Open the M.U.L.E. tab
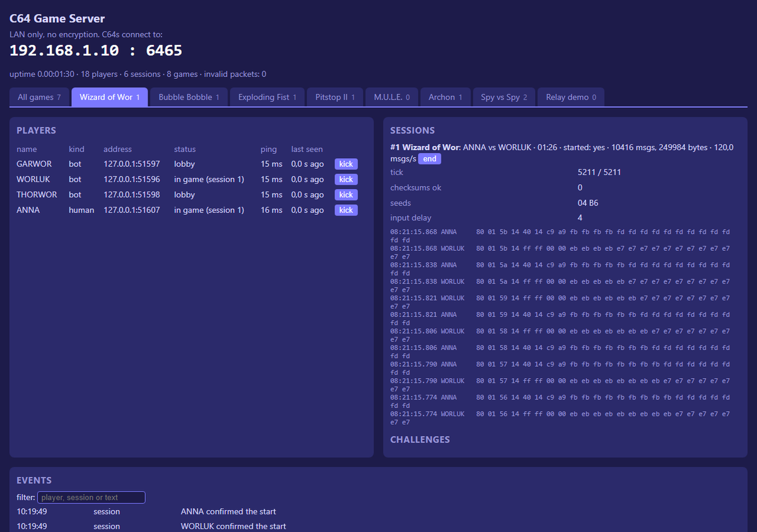 pyautogui.click(x=392, y=97)
